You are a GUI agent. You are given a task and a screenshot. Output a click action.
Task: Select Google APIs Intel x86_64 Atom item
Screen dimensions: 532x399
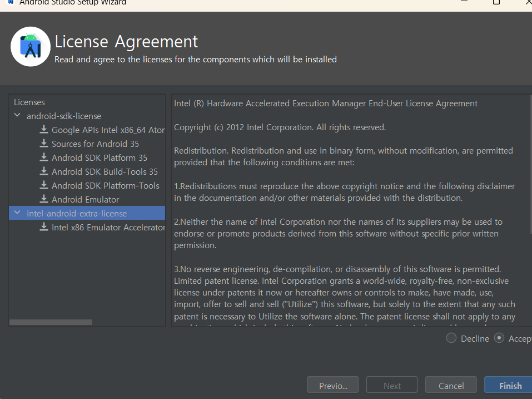(x=108, y=130)
